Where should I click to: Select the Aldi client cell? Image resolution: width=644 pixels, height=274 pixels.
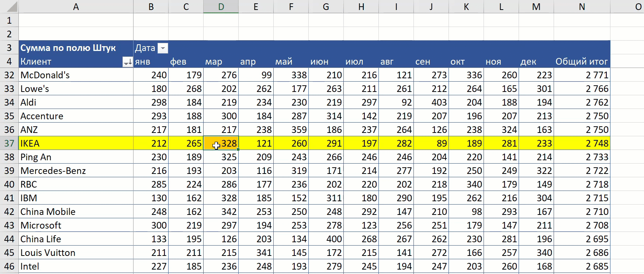76,102
